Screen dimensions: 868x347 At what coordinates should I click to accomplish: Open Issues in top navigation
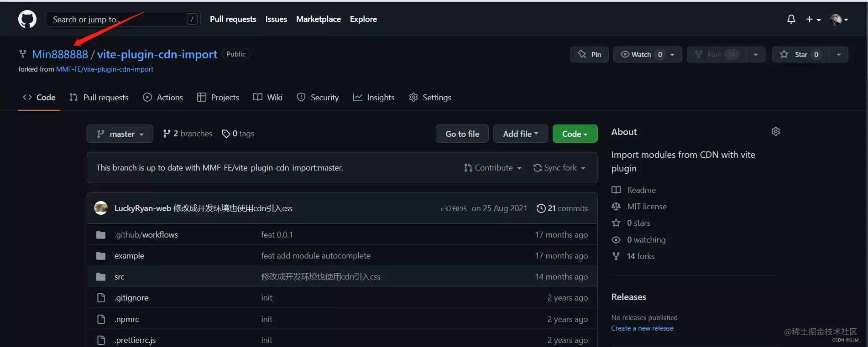[276, 19]
